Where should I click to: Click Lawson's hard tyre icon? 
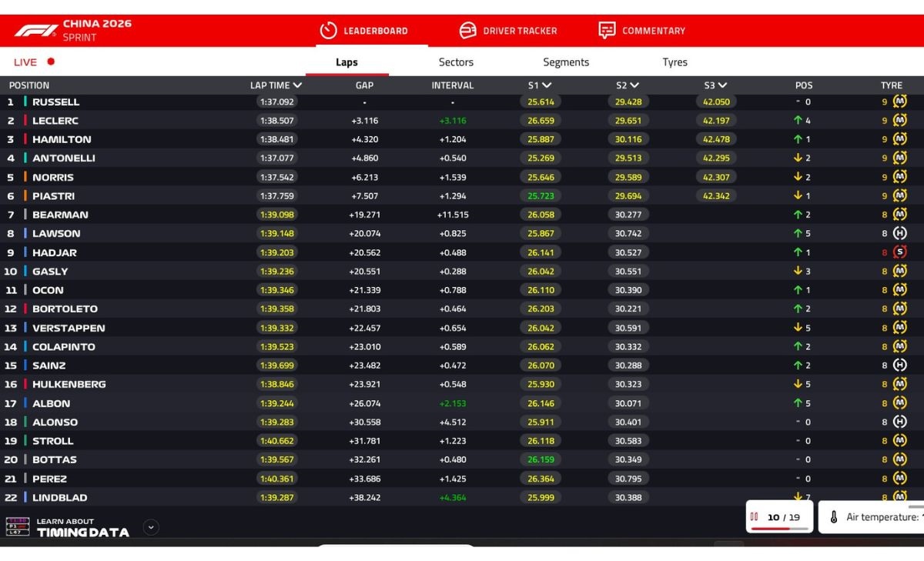click(899, 233)
